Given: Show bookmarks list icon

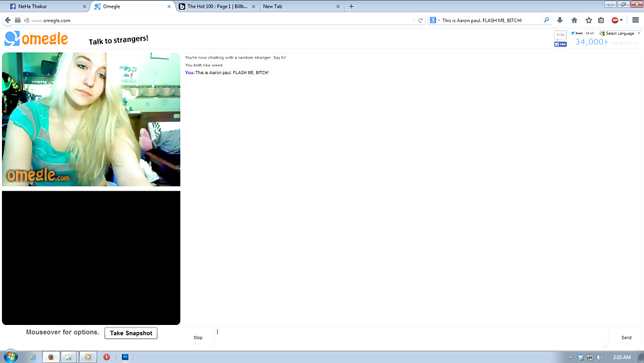Looking at the screenshot, I should [x=601, y=20].
